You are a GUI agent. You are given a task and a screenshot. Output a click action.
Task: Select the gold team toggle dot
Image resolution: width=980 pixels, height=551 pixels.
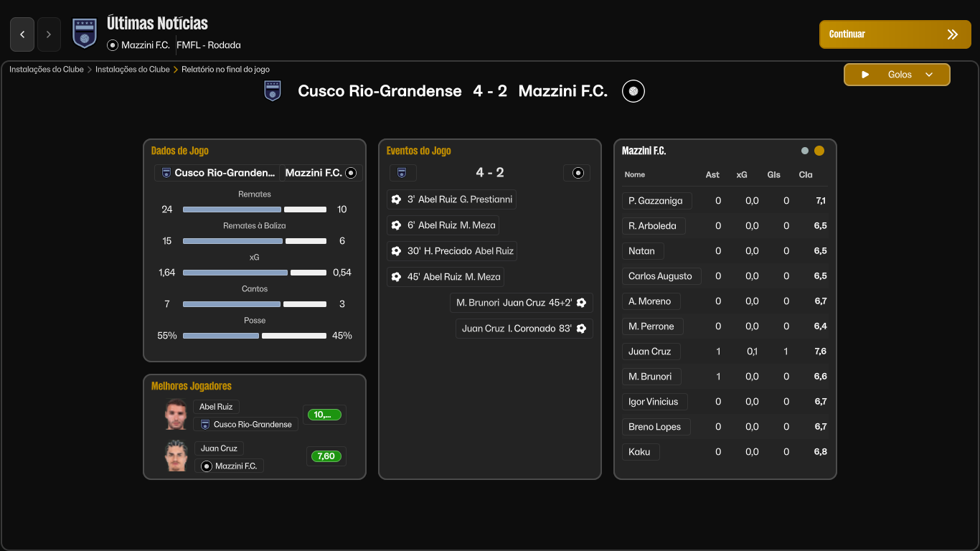[819, 151]
